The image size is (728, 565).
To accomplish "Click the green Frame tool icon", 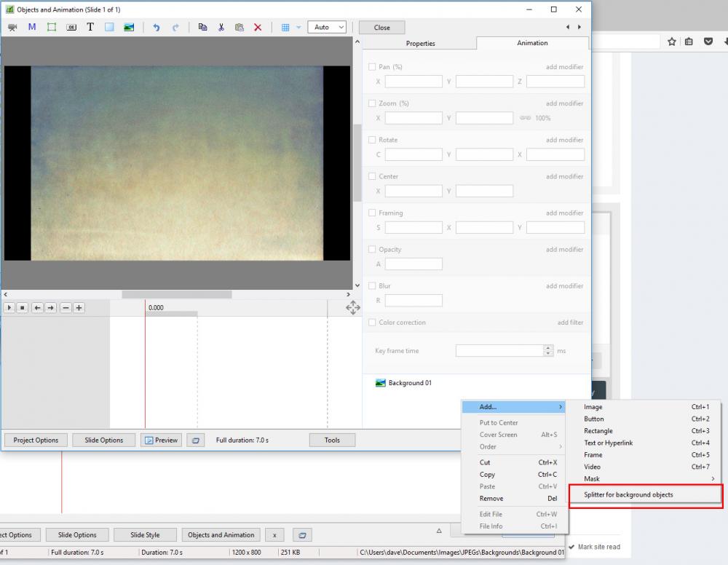I will (52, 27).
